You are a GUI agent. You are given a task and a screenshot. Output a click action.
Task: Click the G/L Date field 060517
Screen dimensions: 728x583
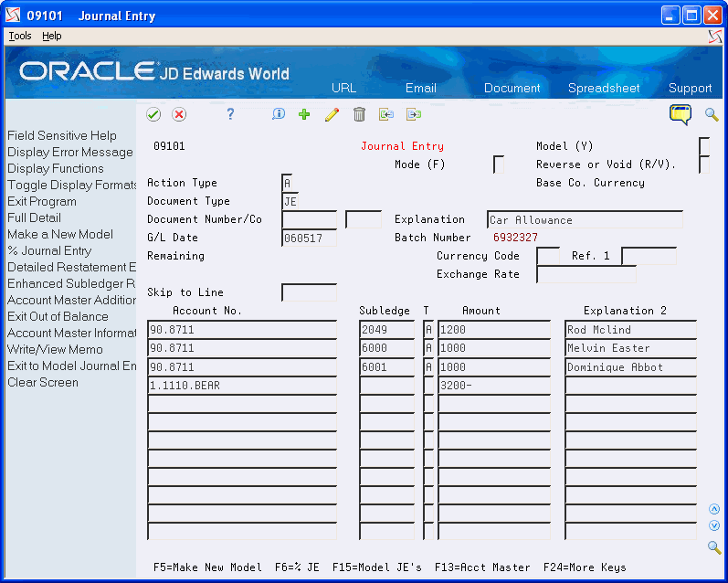[310, 238]
